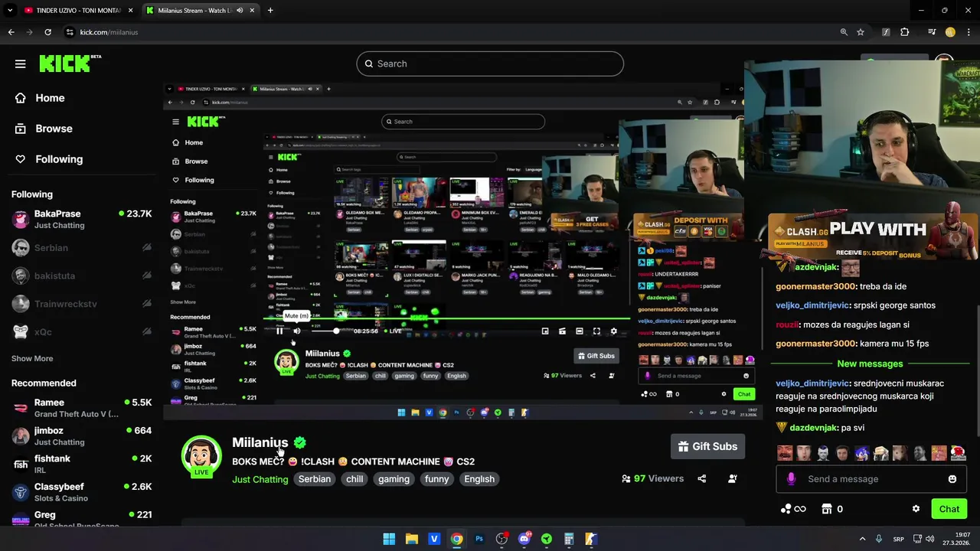The width and height of the screenshot is (980, 551).
Task: Open Photoshop from the taskbar
Action: [x=479, y=539]
